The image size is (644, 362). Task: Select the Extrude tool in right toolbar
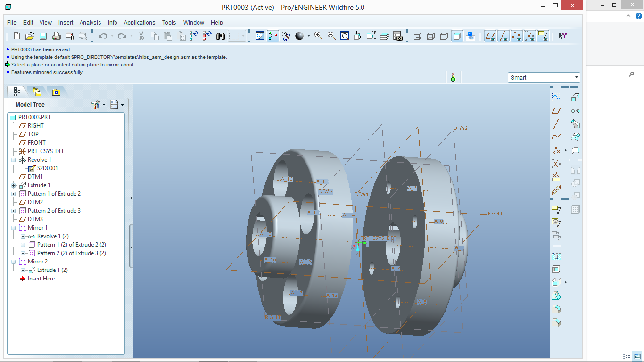[575, 98]
